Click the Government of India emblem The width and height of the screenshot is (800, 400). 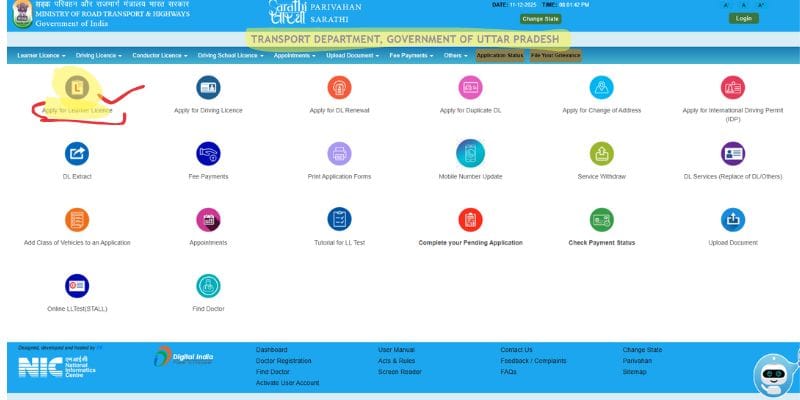tap(22, 13)
